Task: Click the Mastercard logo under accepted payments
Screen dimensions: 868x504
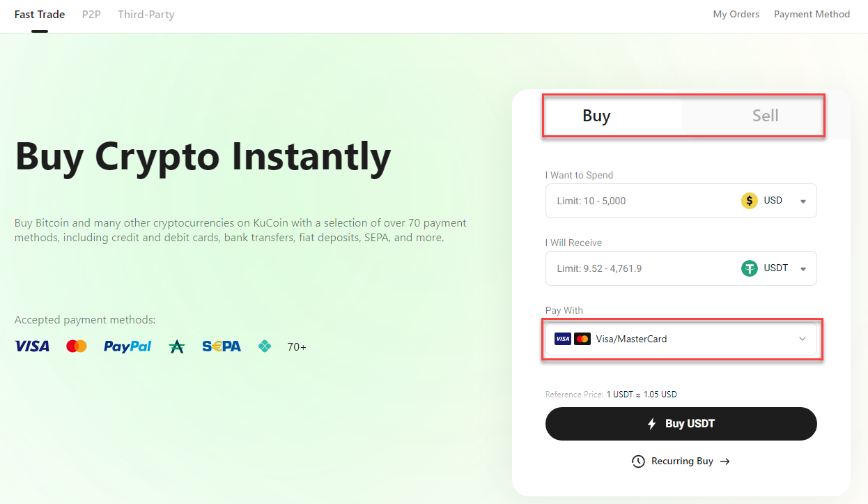Action: coord(77,346)
